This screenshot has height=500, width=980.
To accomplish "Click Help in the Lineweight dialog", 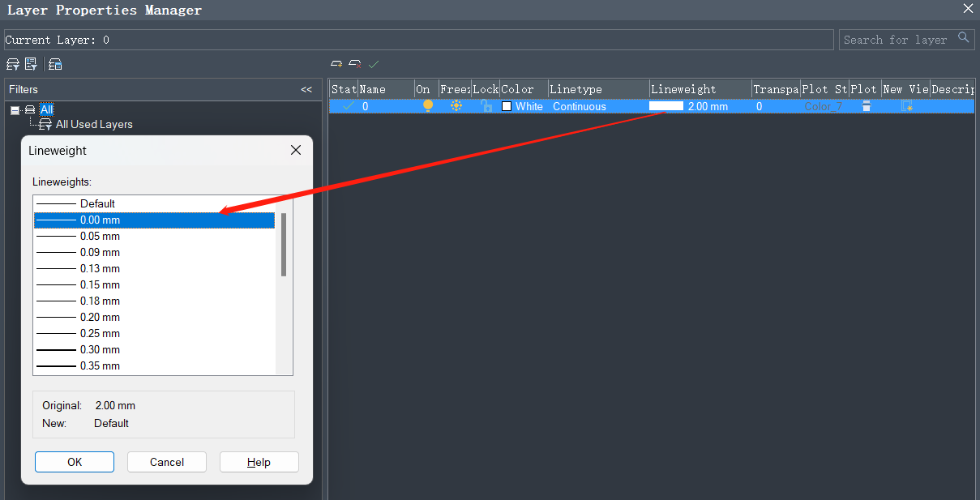I will click(x=259, y=462).
